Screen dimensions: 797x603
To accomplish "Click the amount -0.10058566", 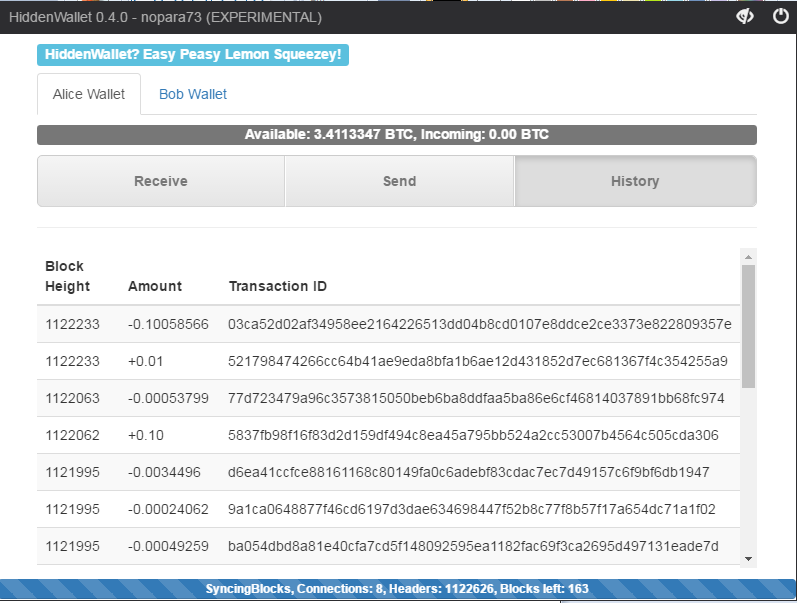I will [168, 324].
